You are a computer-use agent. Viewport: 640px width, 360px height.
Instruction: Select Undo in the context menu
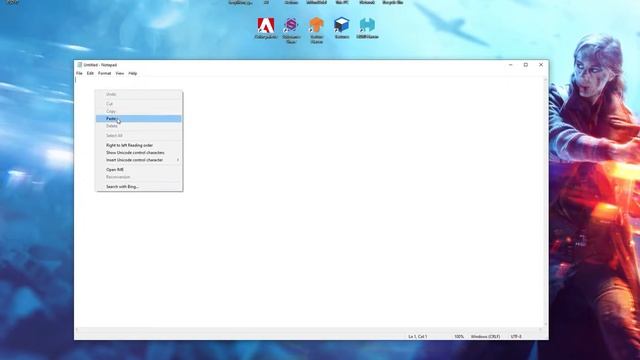[139, 94]
